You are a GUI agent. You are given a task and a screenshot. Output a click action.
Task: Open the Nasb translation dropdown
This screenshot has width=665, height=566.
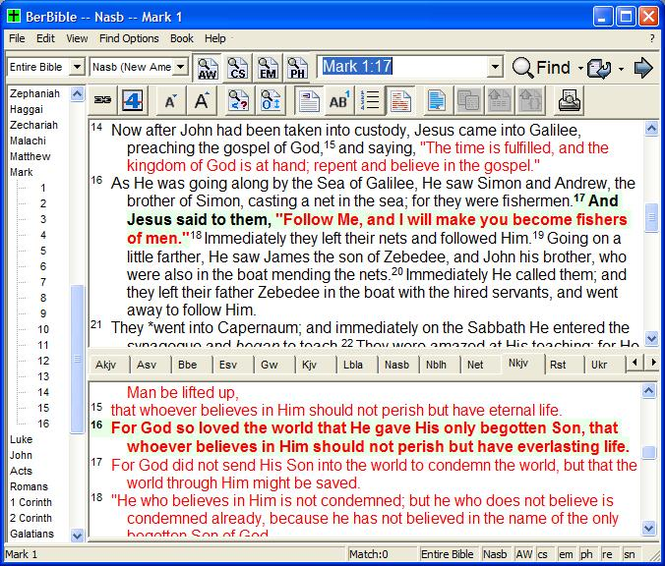(x=180, y=67)
